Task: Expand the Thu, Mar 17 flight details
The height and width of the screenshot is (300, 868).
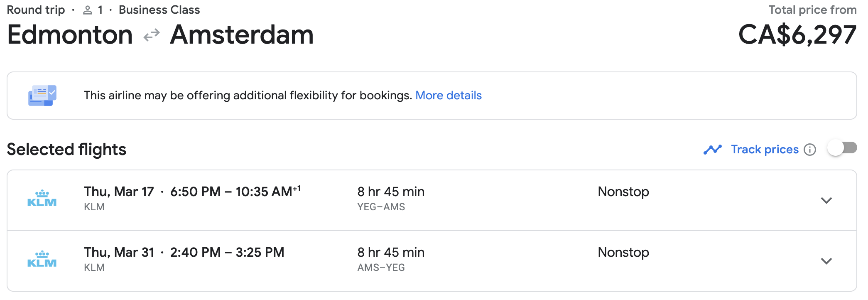Action: [826, 200]
